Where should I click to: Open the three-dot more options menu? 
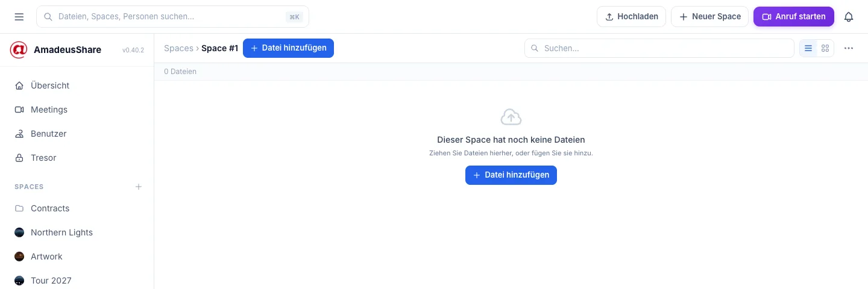(x=849, y=48)
